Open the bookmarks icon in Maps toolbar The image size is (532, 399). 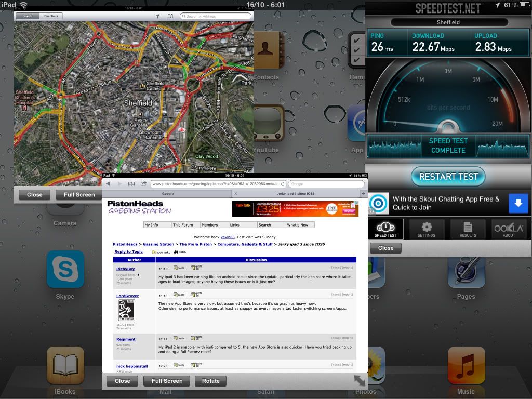[170, 16]
